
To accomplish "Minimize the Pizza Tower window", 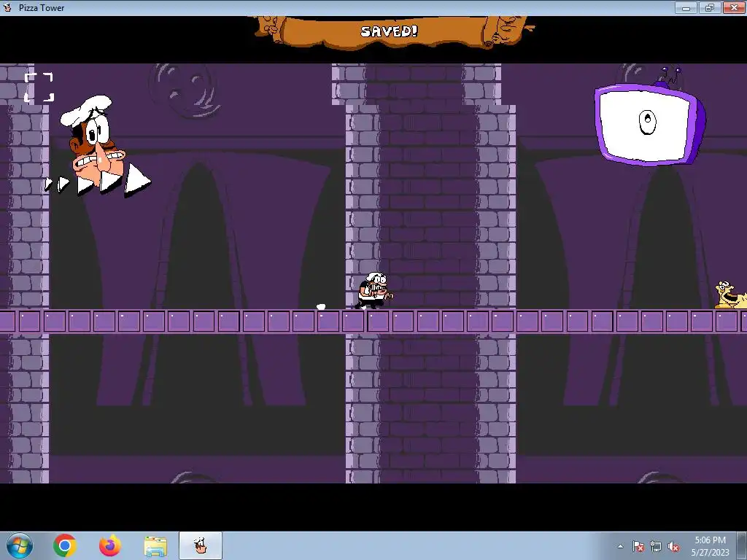I will 686,7.
